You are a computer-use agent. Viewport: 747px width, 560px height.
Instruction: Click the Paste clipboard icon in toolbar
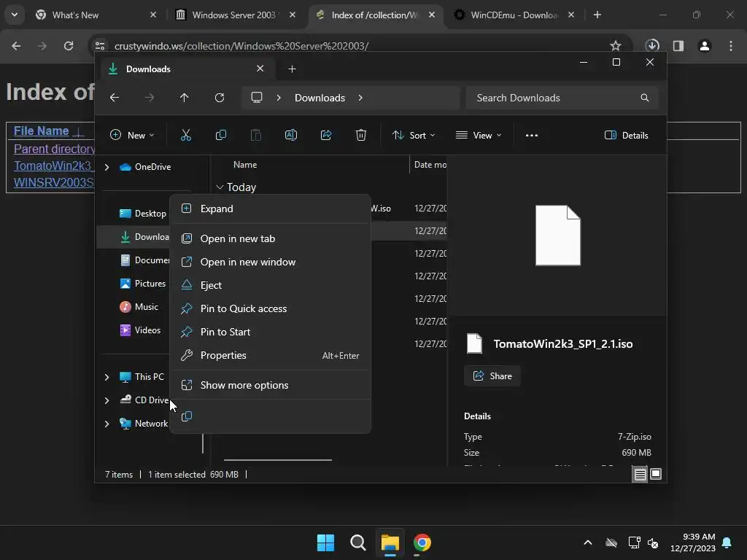[x=256, y=135]
